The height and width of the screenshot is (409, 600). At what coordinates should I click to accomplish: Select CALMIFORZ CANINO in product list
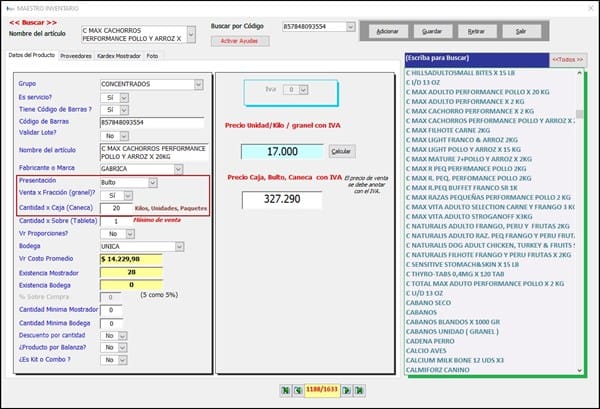437,370
